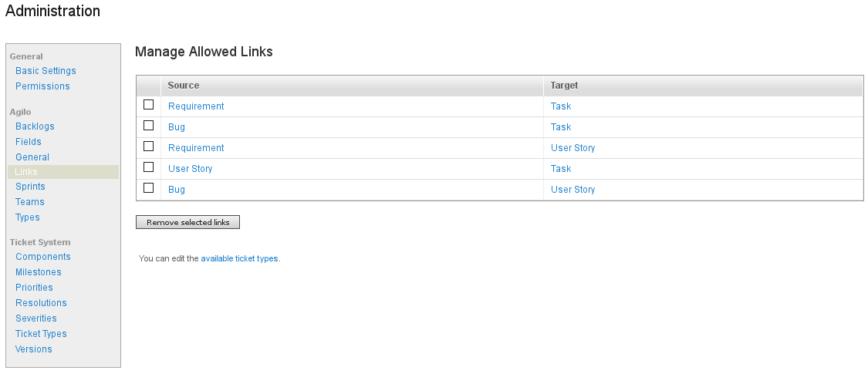Open the Versions admin section

click(34, 349)
